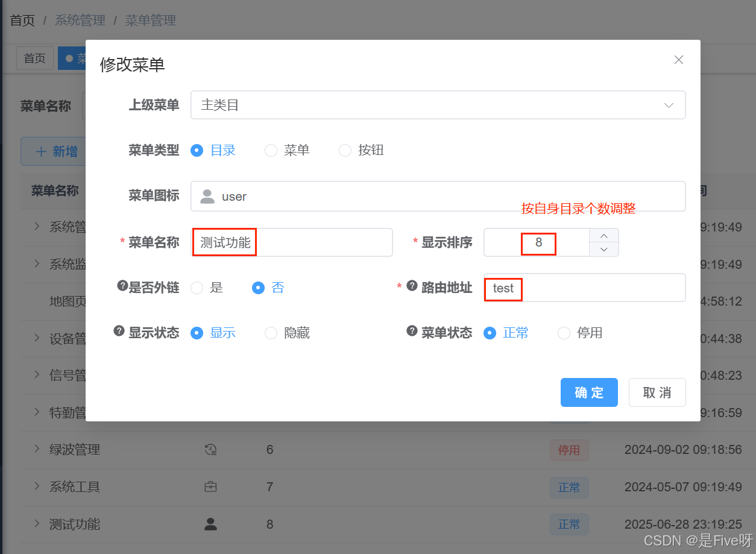The width and height of the screenshot is (756, 554).
Task: Click sort number 7 in 系统工具 row
Action: pyautogui.click(x=269, y=487)
